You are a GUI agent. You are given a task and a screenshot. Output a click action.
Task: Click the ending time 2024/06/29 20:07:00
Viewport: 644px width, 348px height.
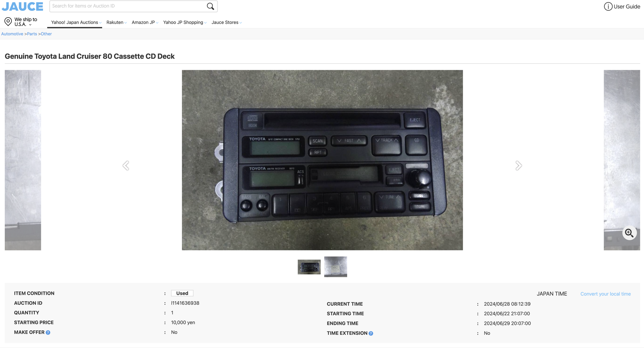click(507, 323)
